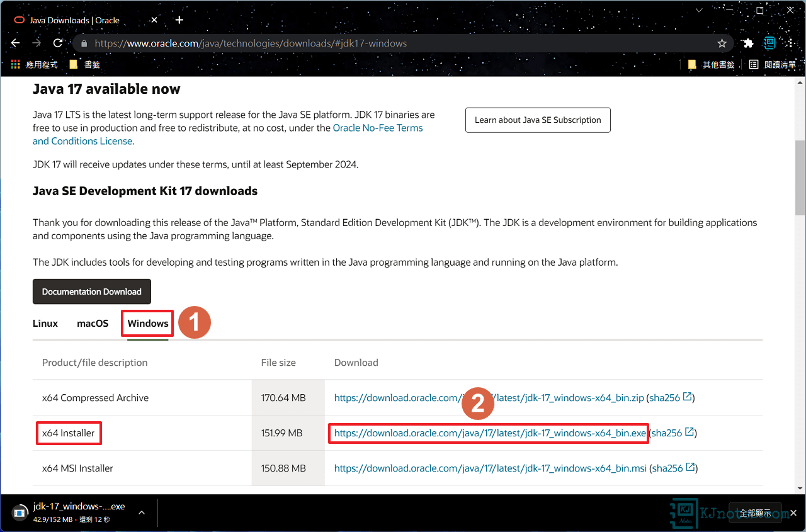Click Learn about Java SE Subscription button

(x=538, y=120)
